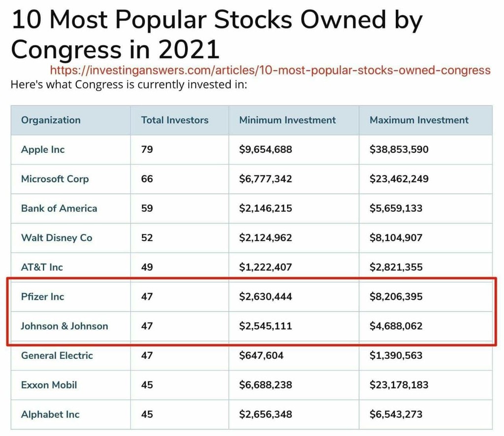Click the Maximum Investment column header

[419, 120]
